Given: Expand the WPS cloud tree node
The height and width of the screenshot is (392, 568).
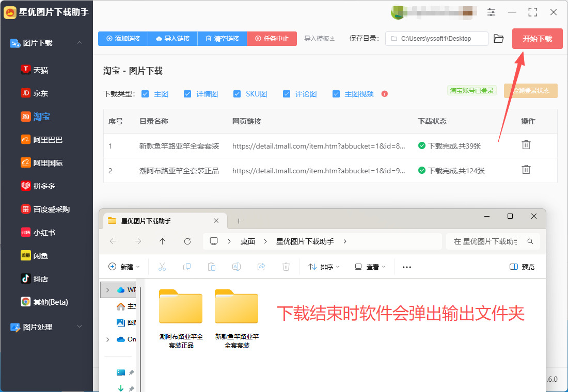Looking at the screenshot, I should 107,290.
